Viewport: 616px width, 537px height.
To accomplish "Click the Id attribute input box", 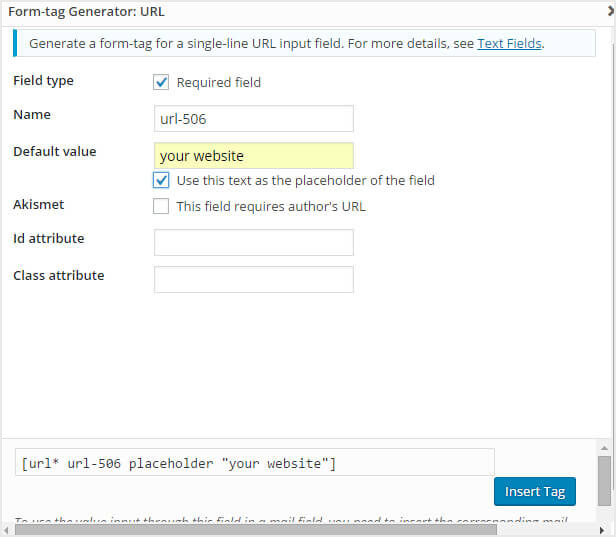I will pyautogui.click(x=254, y=243).
